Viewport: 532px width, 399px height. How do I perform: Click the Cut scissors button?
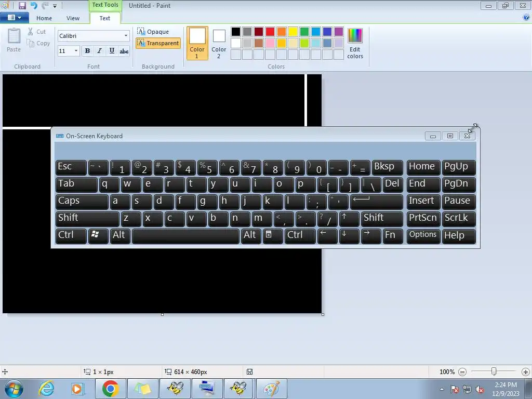tap(37, 32)
